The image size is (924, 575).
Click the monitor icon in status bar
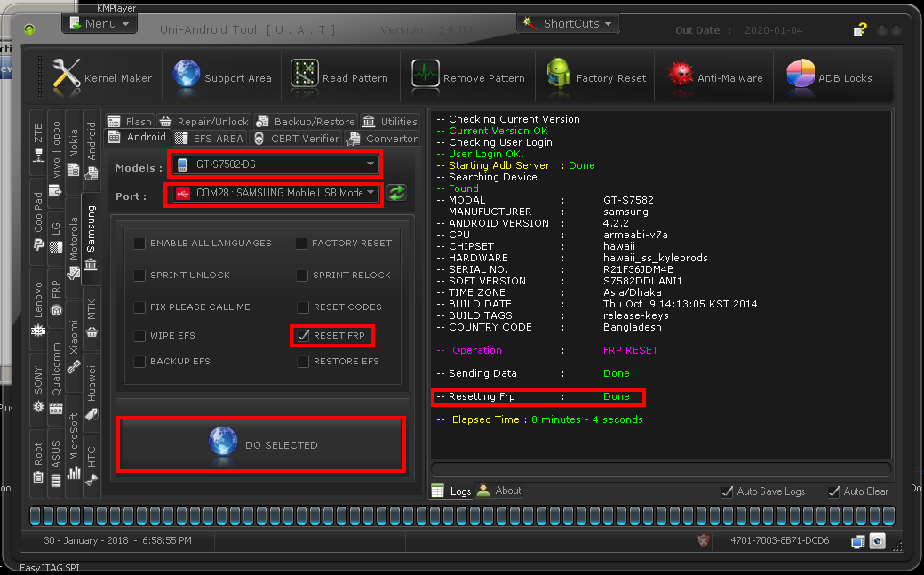(x=857, y=541)
